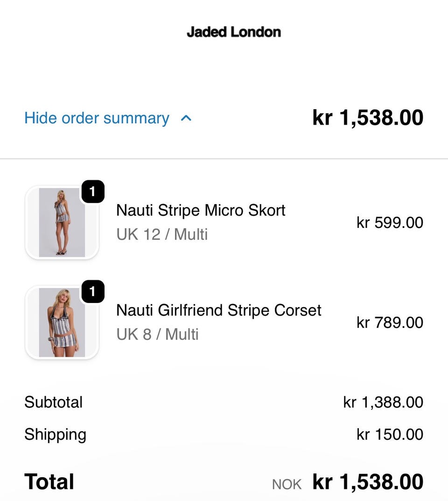Click the UK 12 / Multi variant text
Image resolution: width=448 pixels, height=501 pixels.
162,234
